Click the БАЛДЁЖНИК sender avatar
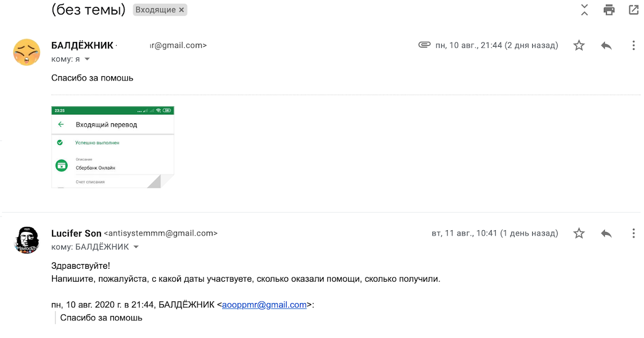Screen dimensions: 644x338 click(x=26, y=52)
